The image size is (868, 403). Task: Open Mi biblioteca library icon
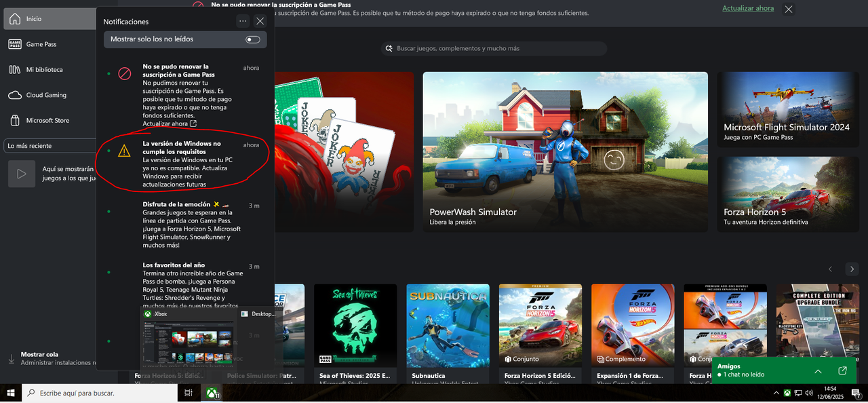tap(14, 70)
